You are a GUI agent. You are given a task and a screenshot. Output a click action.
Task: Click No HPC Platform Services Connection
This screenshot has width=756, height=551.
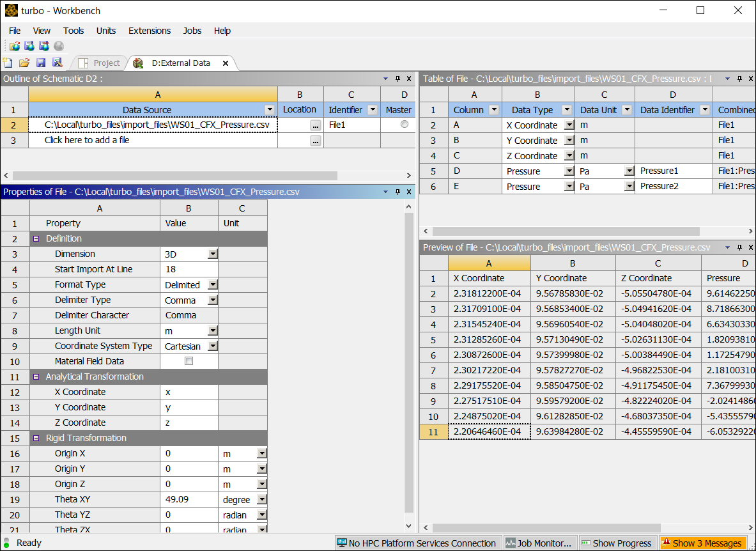click(x=417, y=543)
